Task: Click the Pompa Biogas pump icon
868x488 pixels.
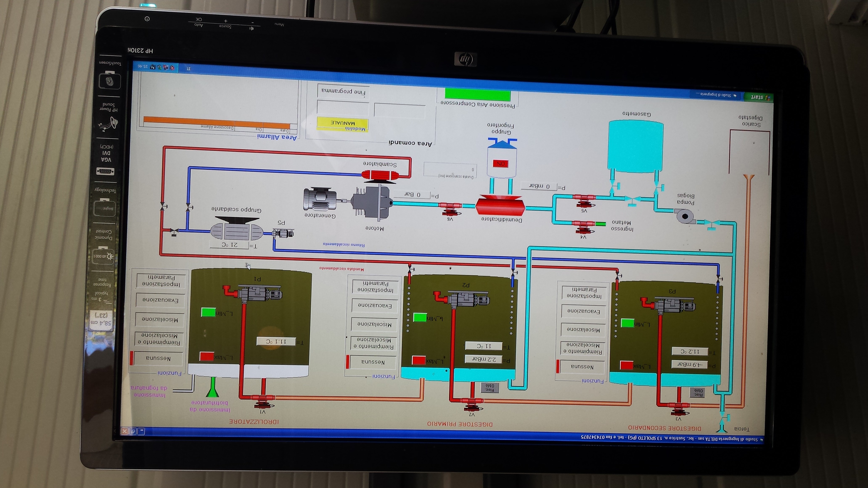Action: tap(685, 216)
